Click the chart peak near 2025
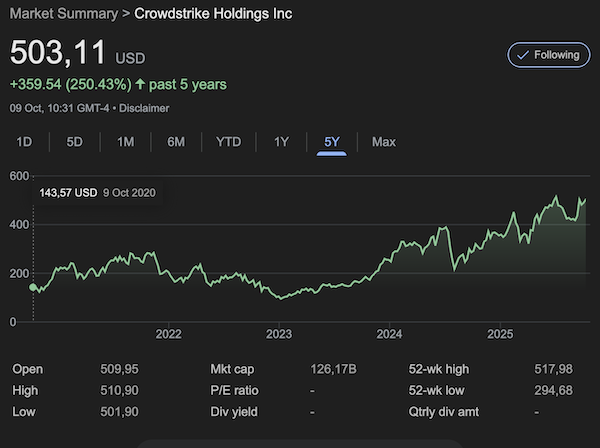This screenshot has height=448, width=600. [x=555, y=197]
